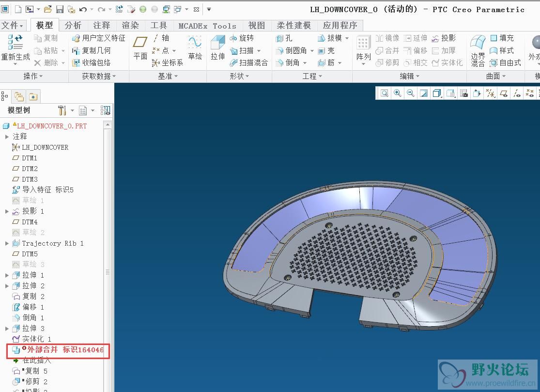Viewport: 540px width, 392px height.
Task: Toggle datum point display in view toolbar
Action: click(530, 93)
